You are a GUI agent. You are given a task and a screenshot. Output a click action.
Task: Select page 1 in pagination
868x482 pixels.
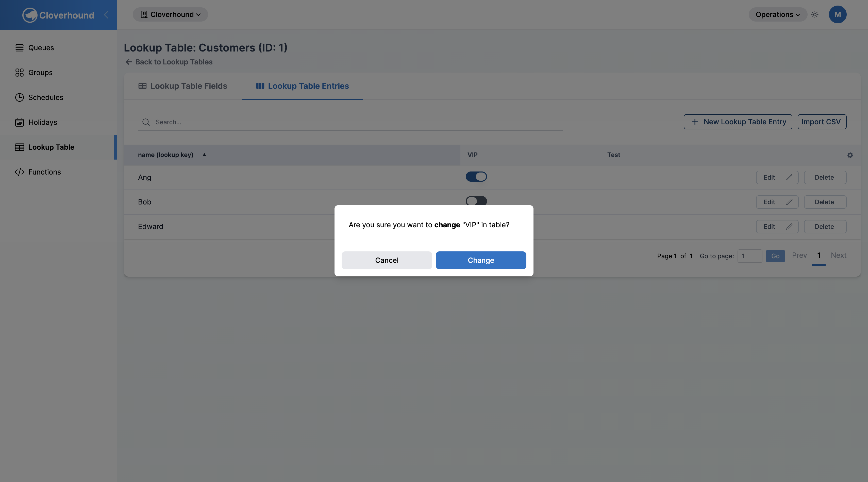pyautogui.click(x=819, y=255)
